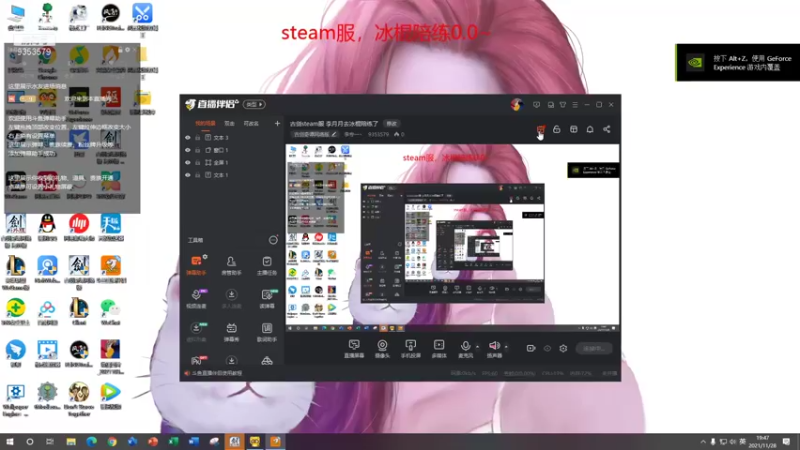Collapse the toolbox with the round minus button
Screen dimensions: 800x450
(x=273, y=240)
